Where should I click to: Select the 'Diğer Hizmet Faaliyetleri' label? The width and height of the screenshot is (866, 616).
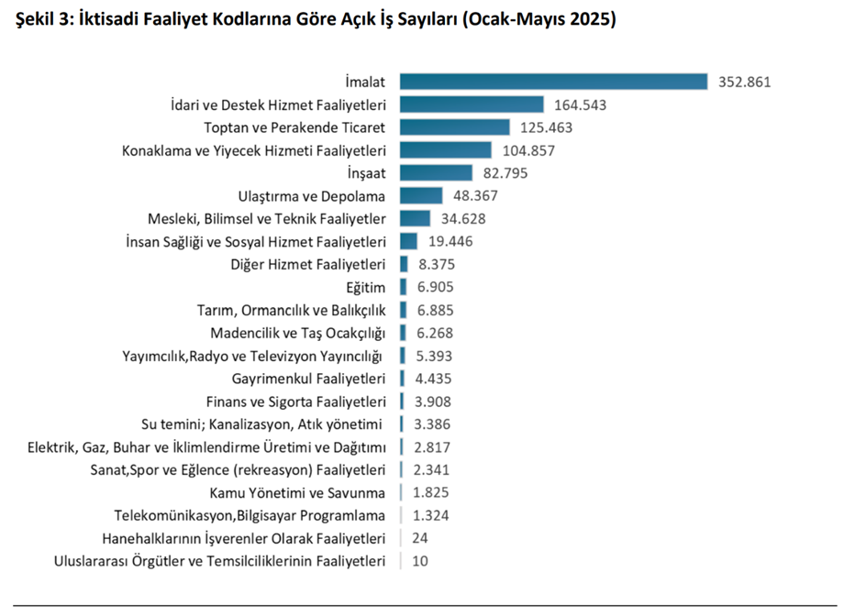tap(307, 264)
